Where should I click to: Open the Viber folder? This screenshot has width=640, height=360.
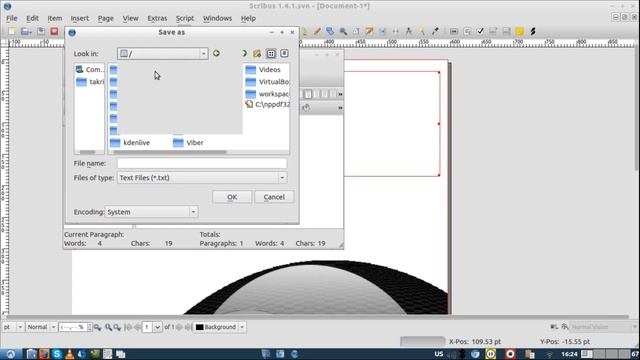coord(188,143)
